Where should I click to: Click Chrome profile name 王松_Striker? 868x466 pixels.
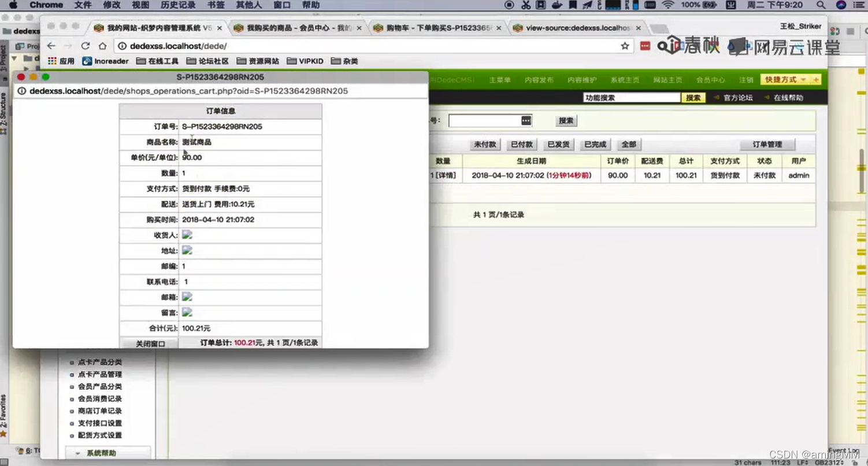(x=800, y=26)
